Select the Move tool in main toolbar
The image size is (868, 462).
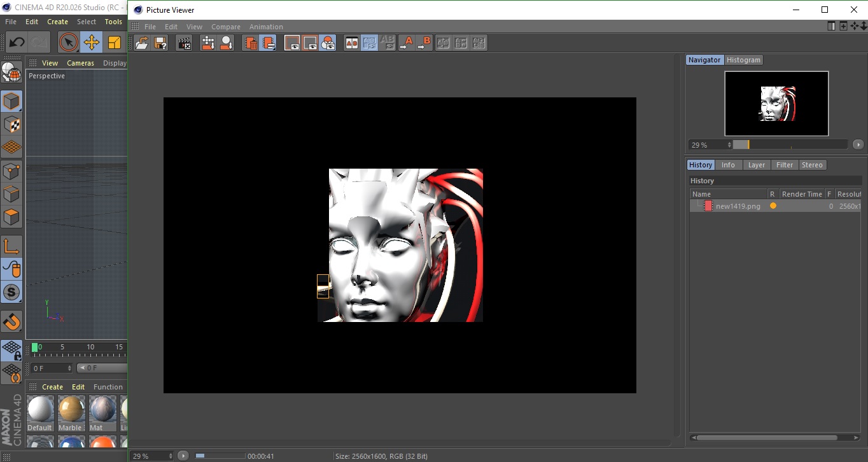(x=92, y=43)
